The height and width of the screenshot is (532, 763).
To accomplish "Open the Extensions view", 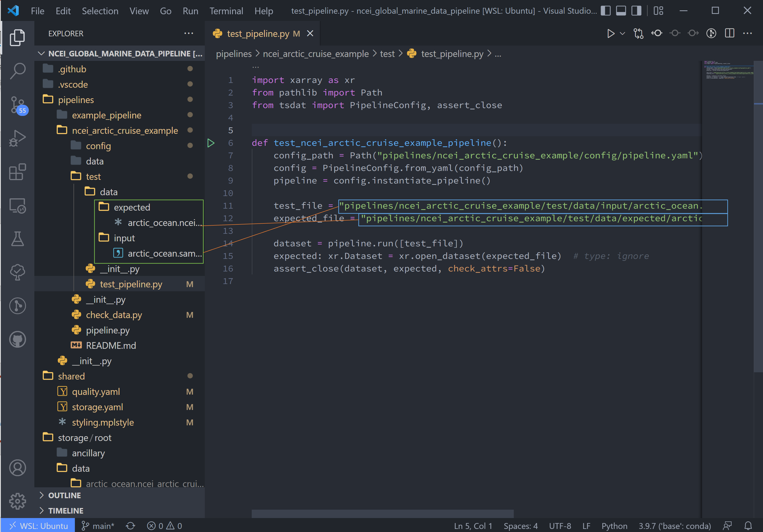I will (x=18, y=172).
